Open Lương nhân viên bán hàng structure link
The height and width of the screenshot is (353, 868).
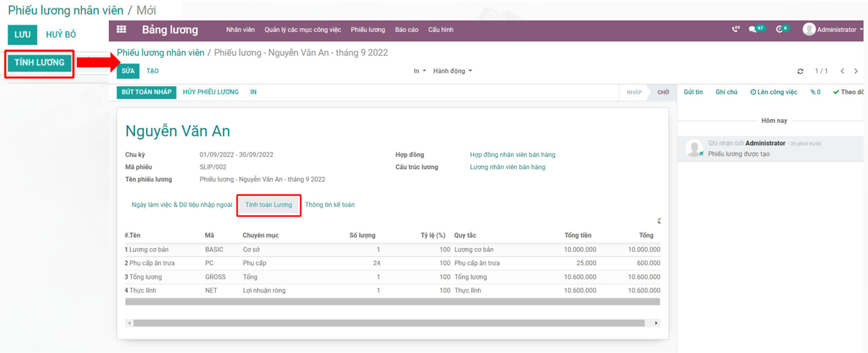(x=507, y=167)
